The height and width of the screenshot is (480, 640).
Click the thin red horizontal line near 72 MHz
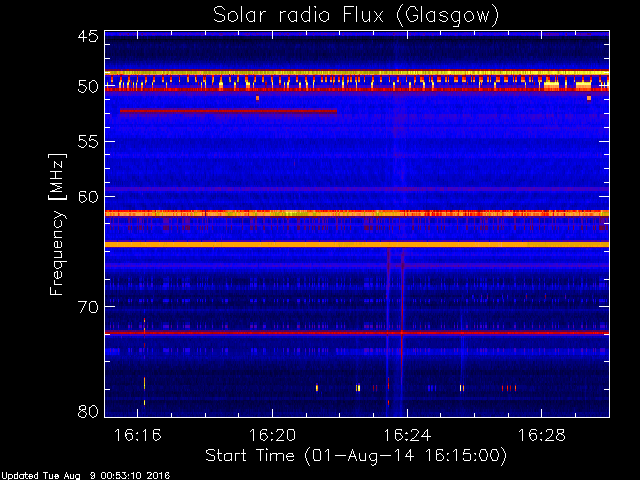tap(357, 333)
